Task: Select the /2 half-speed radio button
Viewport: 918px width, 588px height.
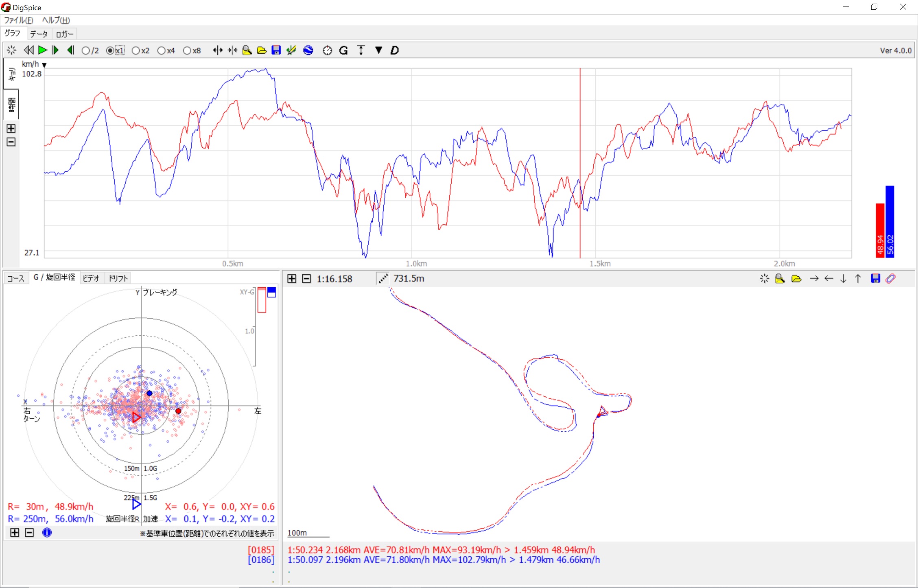Action: 86,50
